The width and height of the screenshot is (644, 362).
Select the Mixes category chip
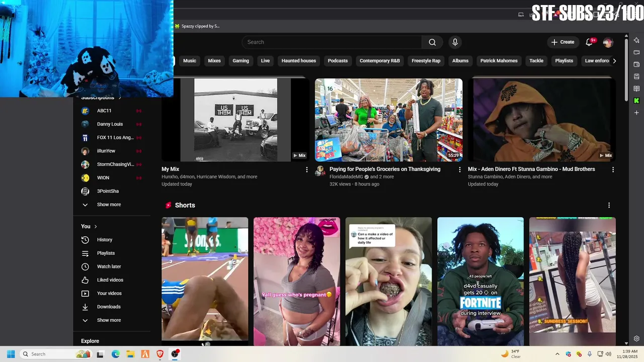pos(214,61)
